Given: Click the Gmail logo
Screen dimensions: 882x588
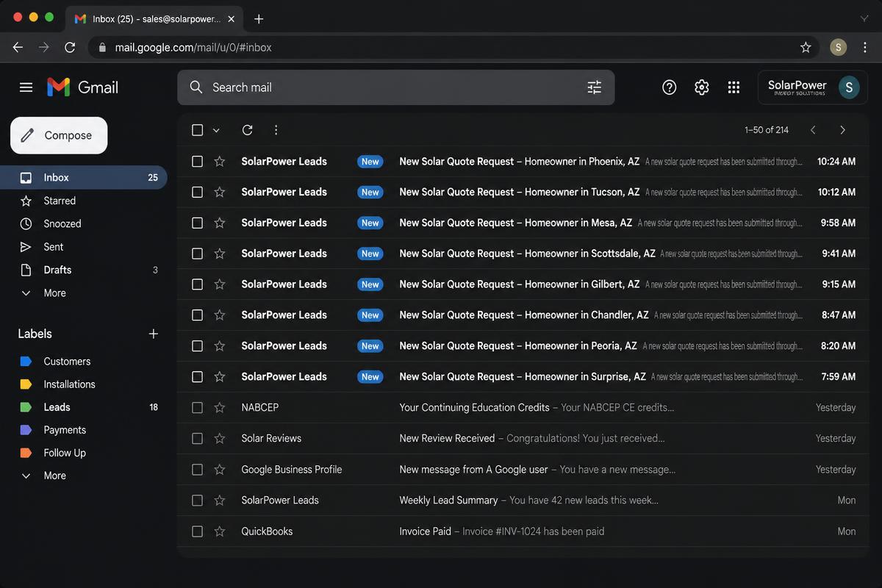Looking at the screenshot, I should tap(82, 87).
